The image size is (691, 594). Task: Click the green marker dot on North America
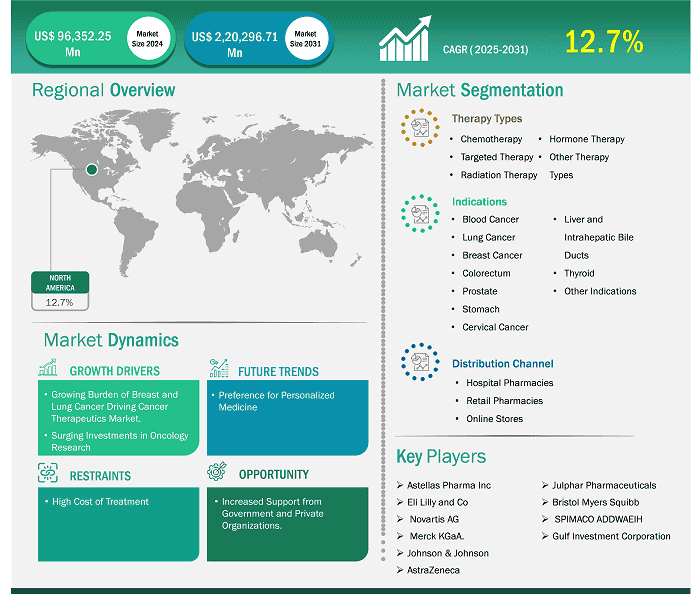point(92,169)
